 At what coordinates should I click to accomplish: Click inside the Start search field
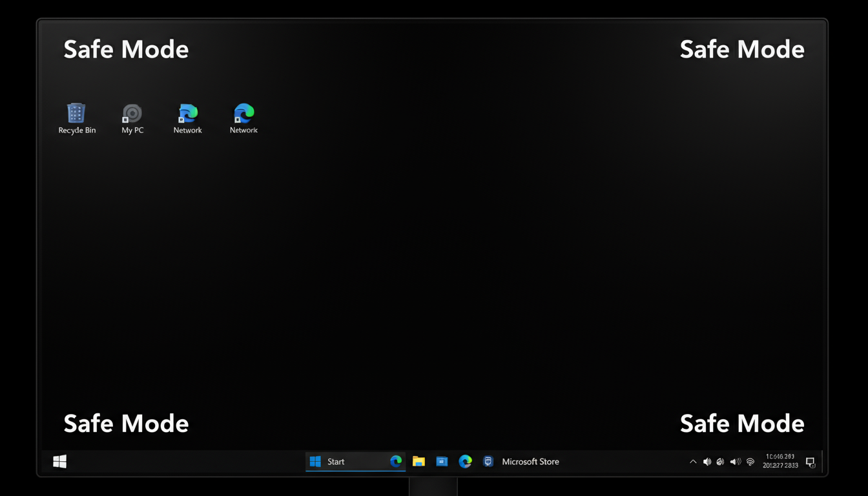pos(352,462)
